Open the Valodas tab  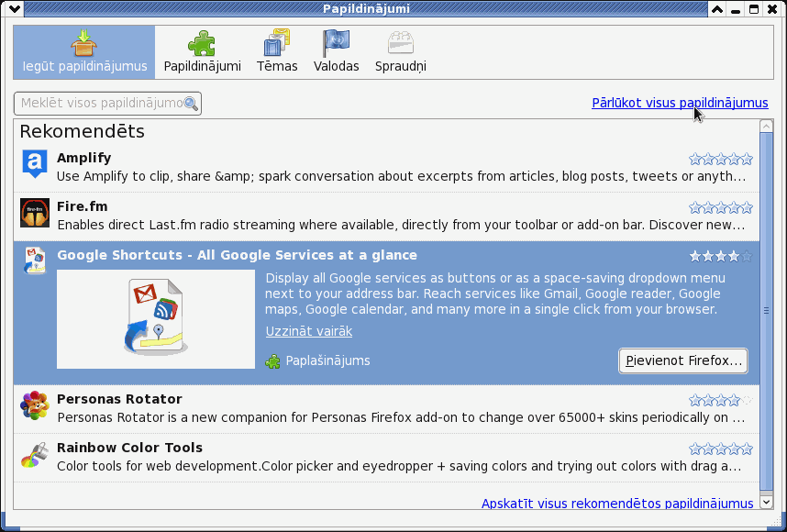337,52
